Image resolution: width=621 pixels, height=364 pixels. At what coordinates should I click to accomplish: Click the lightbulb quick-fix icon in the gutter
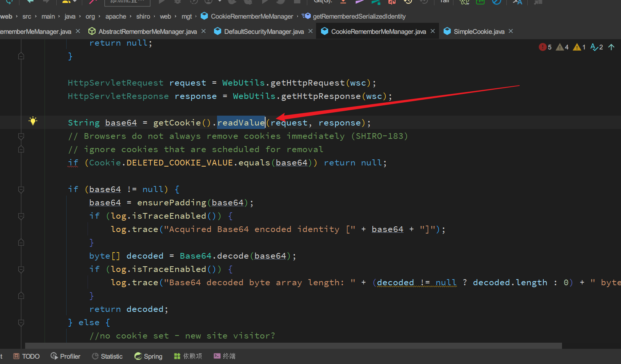pyautogui.click(x=33, y=121)
